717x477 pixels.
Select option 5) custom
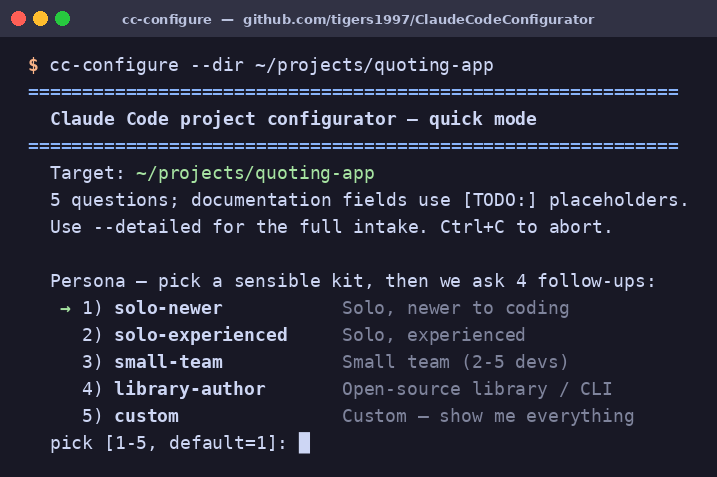(x=130, y=416)
